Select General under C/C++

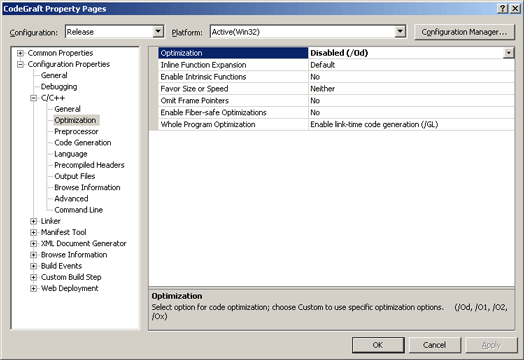tap(68, 109)
